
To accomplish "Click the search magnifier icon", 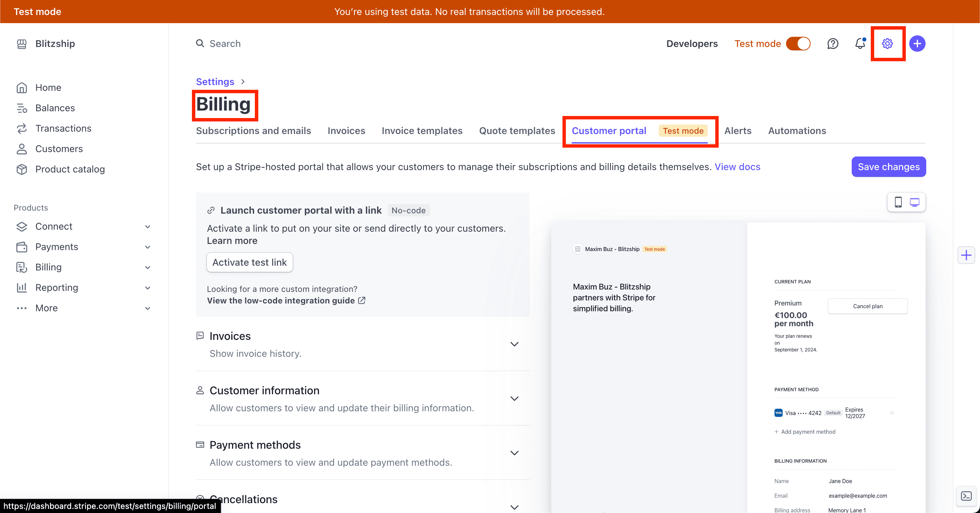I will [200, 43].
